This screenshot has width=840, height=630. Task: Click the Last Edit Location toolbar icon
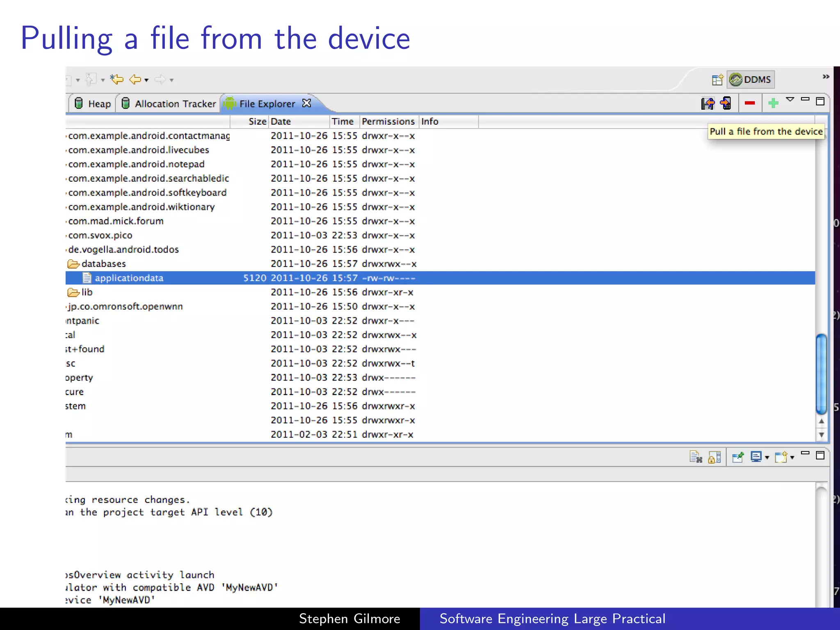[117, 79]
